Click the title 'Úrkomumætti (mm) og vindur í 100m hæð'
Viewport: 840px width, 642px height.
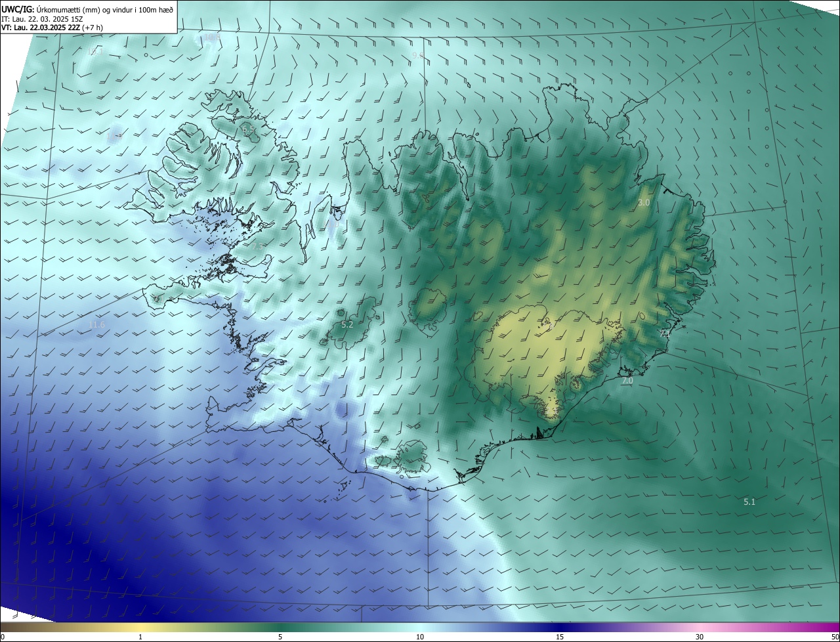[104, 9]
